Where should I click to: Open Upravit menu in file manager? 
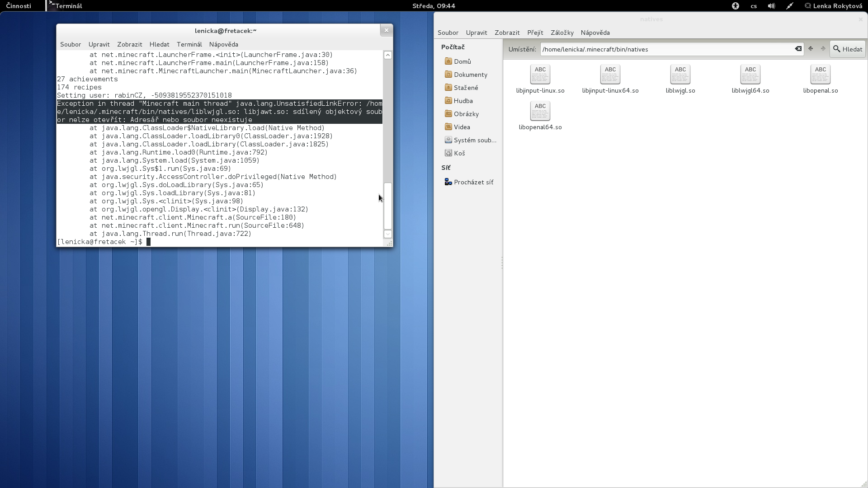(x=476, y=33)
